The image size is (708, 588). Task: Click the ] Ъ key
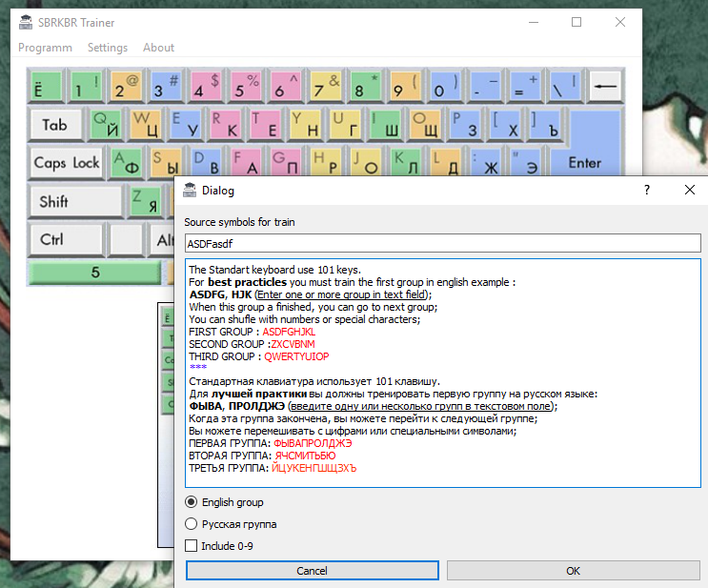tap(544, 124)
